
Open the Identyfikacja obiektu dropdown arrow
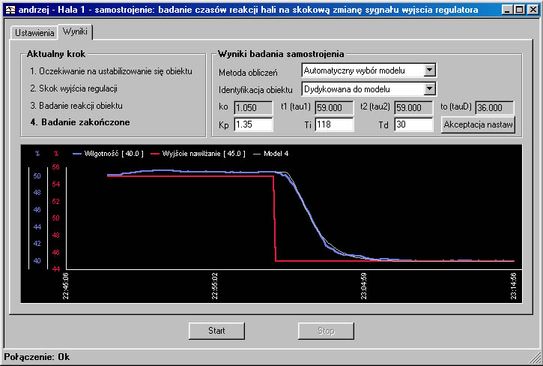click(429, 89)
